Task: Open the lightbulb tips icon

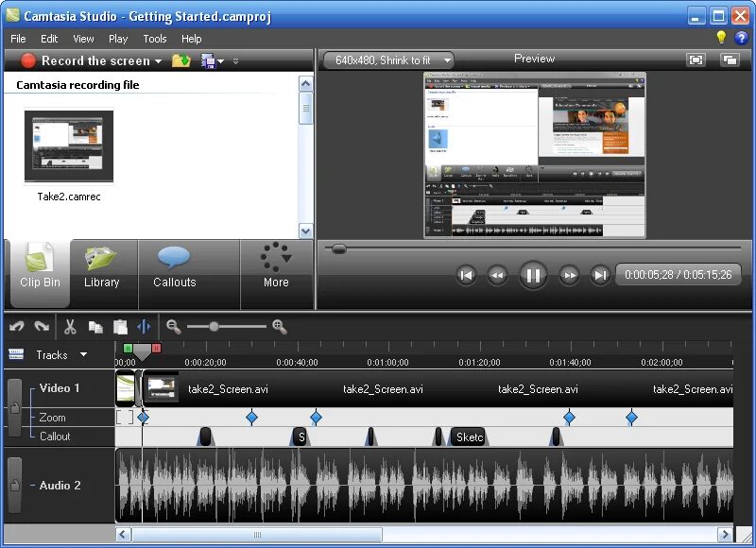Action: coord(721,38)
